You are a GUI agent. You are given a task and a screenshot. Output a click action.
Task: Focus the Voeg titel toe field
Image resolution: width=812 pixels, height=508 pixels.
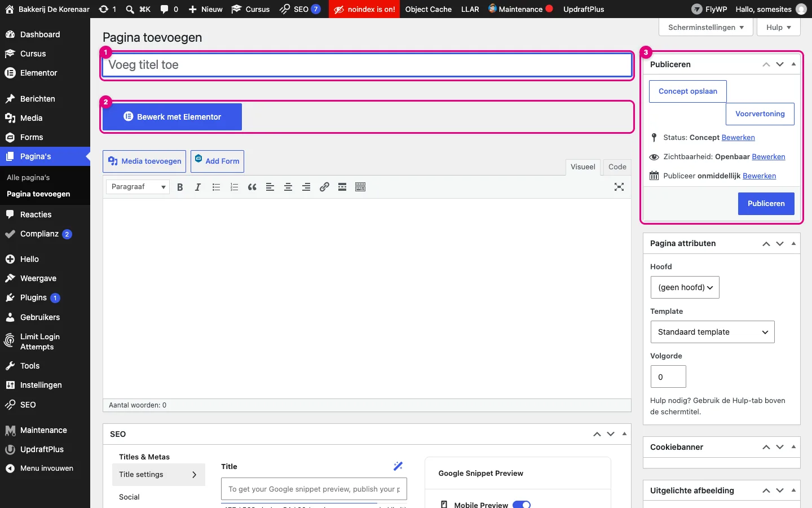pos(367,65)
